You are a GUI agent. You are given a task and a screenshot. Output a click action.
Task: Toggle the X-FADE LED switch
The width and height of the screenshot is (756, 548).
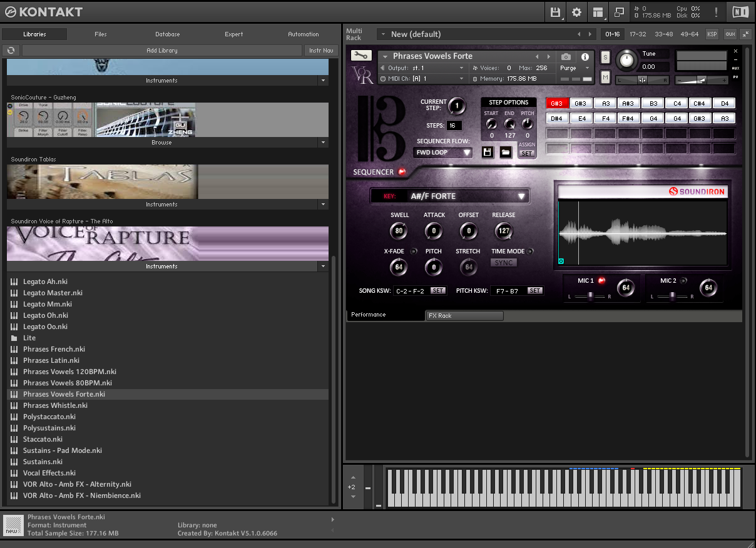point(414,251)
